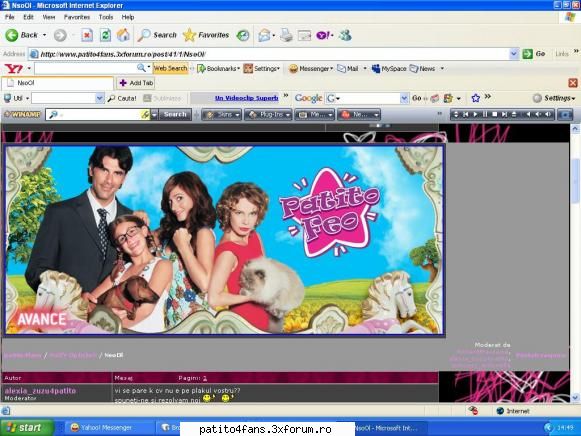Open the Mail envelope toolbar icon
The width and height of the screenshot is (581, 436).
click(264, 36)
